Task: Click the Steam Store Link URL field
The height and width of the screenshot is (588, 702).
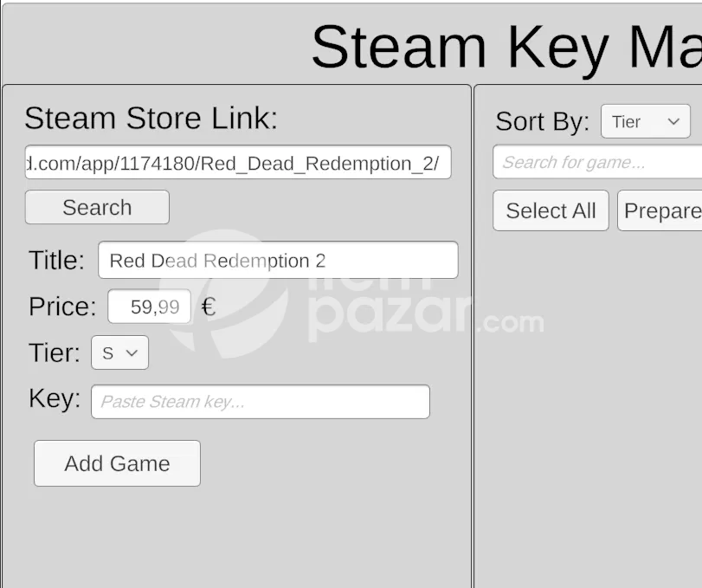Action: (238, 162)
